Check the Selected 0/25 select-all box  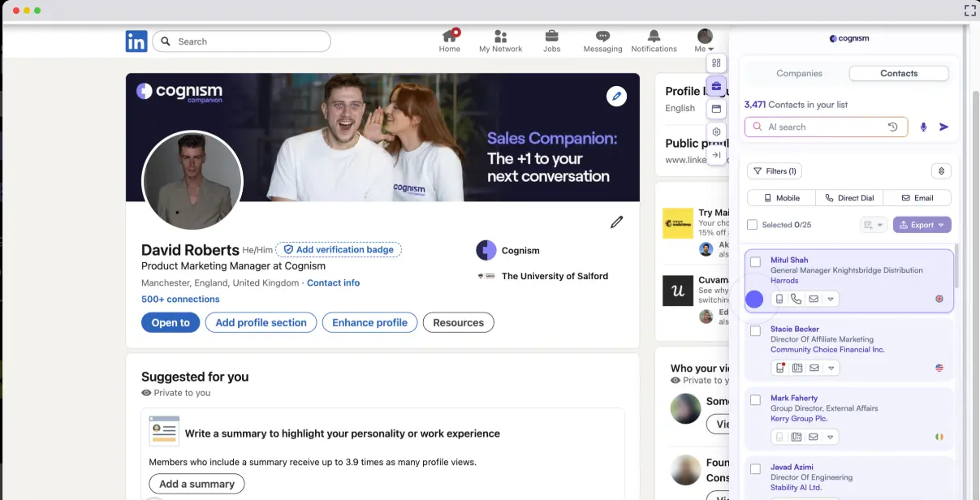pyautogui.click(x=752, y=225)
